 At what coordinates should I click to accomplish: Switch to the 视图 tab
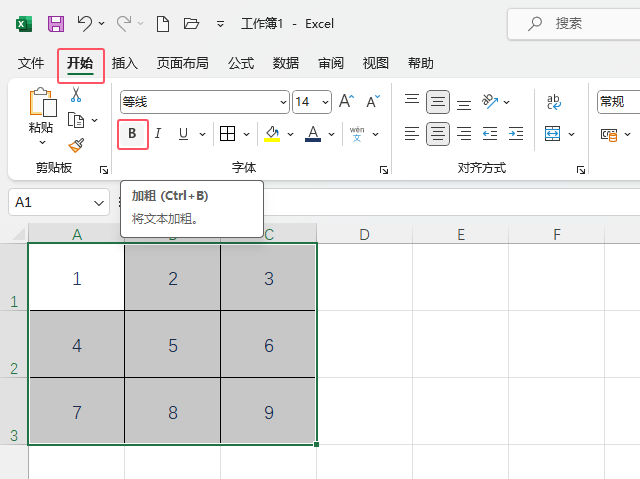[376, 63]
